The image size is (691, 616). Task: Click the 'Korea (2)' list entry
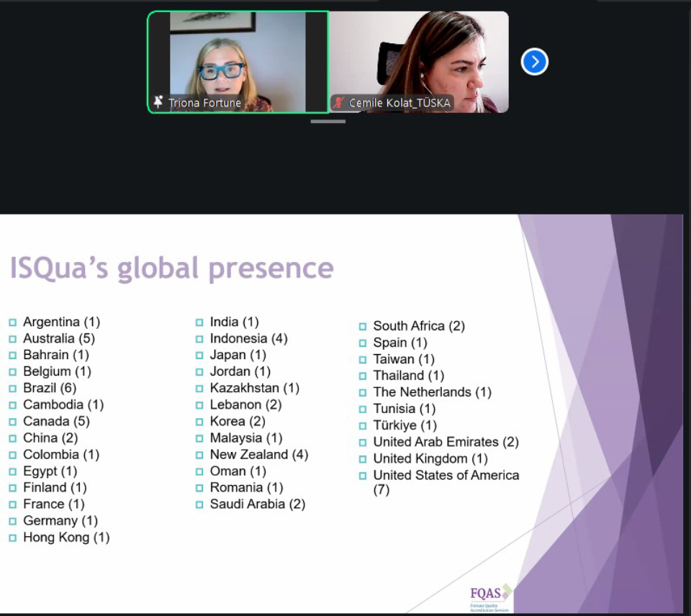point(238,421)
